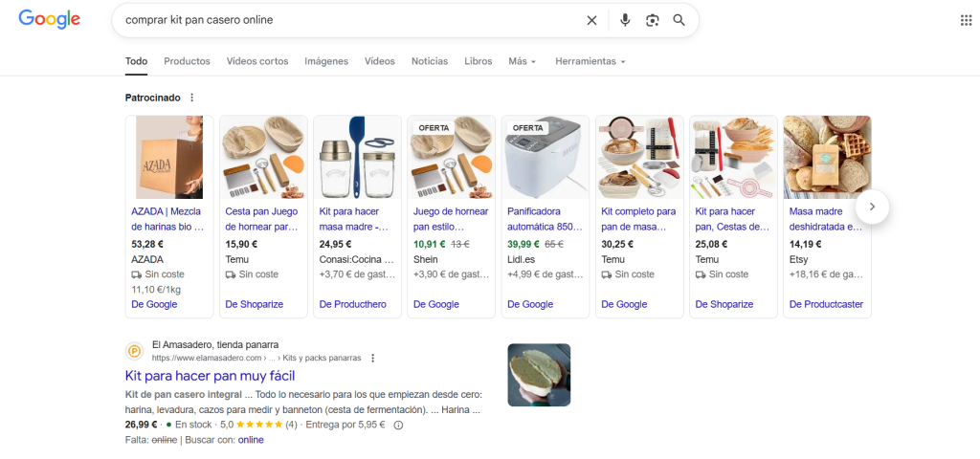
Task: Click the 'online' link after Buscar con
Action: (x=251, y=440)
